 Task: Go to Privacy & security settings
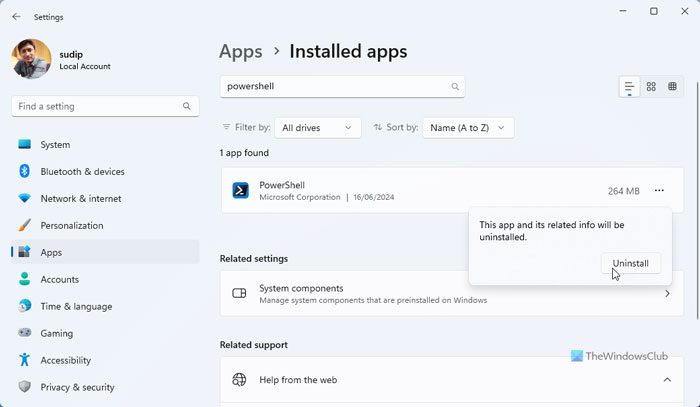(x=77, y=387)
